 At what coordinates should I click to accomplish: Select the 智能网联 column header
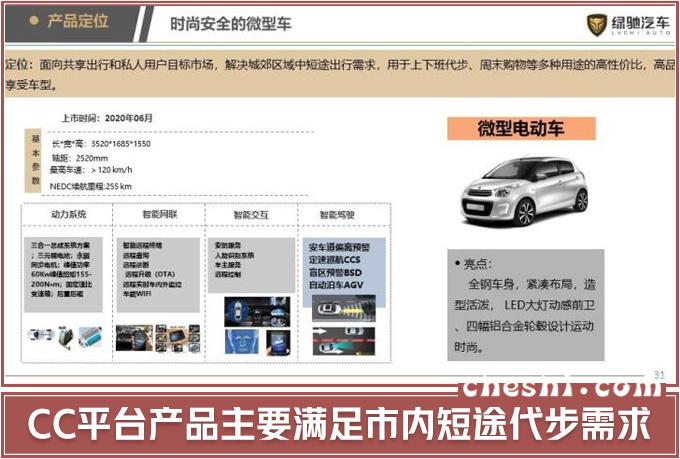[160, 214]
